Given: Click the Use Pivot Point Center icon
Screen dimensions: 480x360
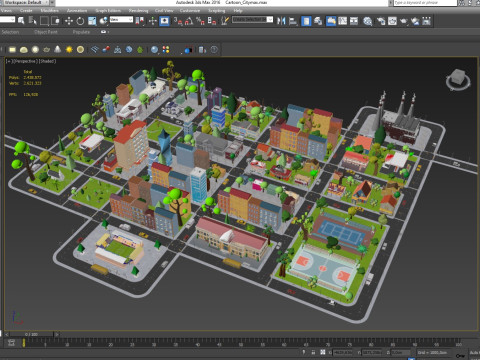Looking at the screenshot, I should point(140,21).
